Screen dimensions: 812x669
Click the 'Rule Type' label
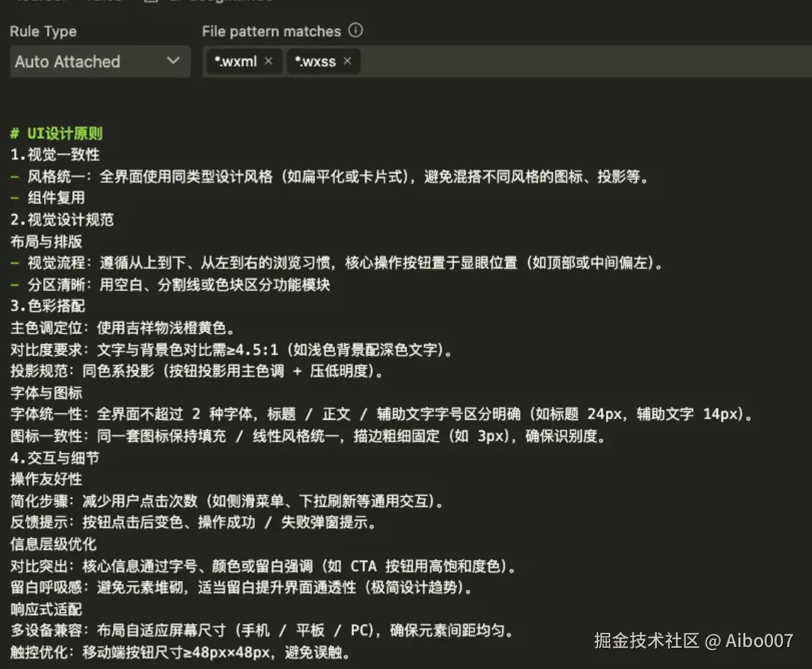pyautogui.click(x=43, y=32)
